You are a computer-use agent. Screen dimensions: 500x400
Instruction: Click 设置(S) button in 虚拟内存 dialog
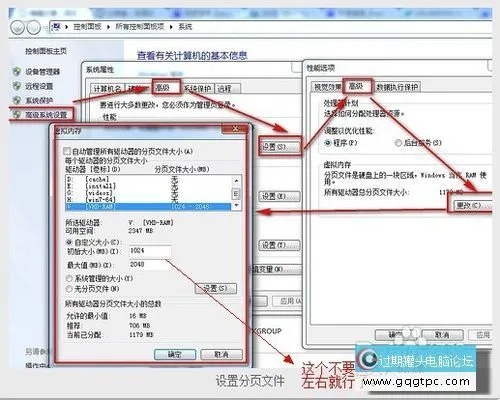coord(216,288)
